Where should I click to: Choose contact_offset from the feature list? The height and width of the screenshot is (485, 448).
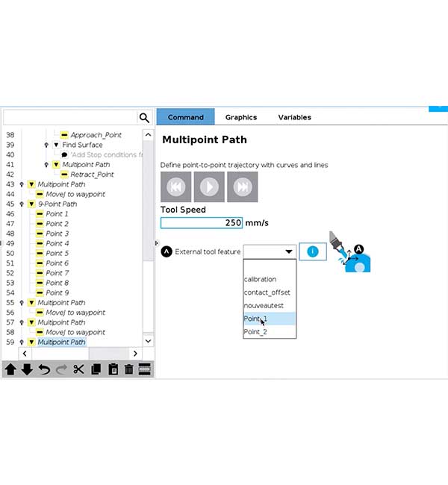pyautogui.click(x=270, y=292)
